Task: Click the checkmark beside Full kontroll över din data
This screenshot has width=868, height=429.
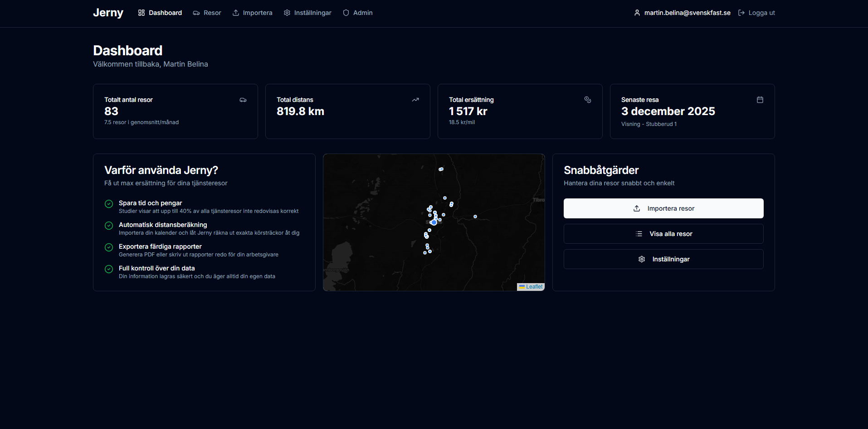Action: 109,269
